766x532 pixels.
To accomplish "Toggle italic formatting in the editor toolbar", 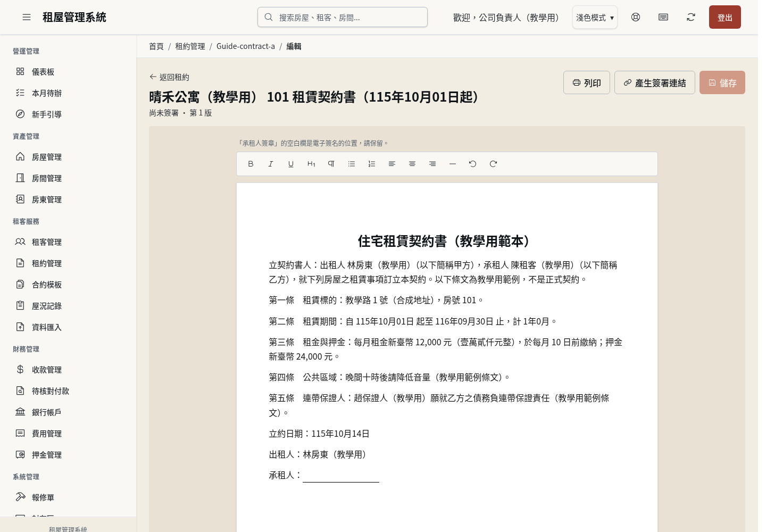I will pyautogui.click(x=271, y=164).
